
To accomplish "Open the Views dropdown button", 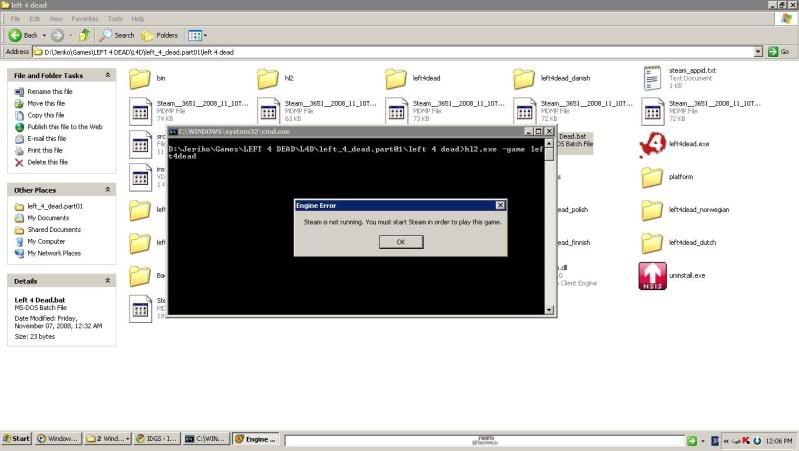I will click(197, 35).
